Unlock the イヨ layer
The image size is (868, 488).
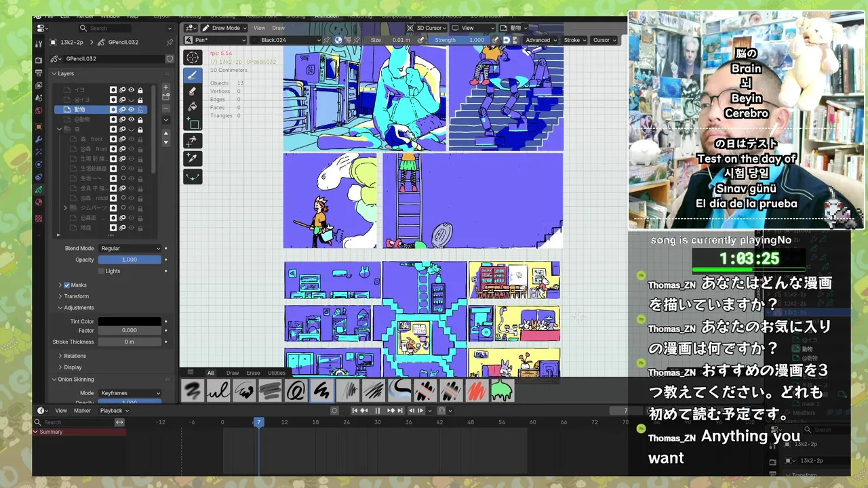[x=140, y=89]
